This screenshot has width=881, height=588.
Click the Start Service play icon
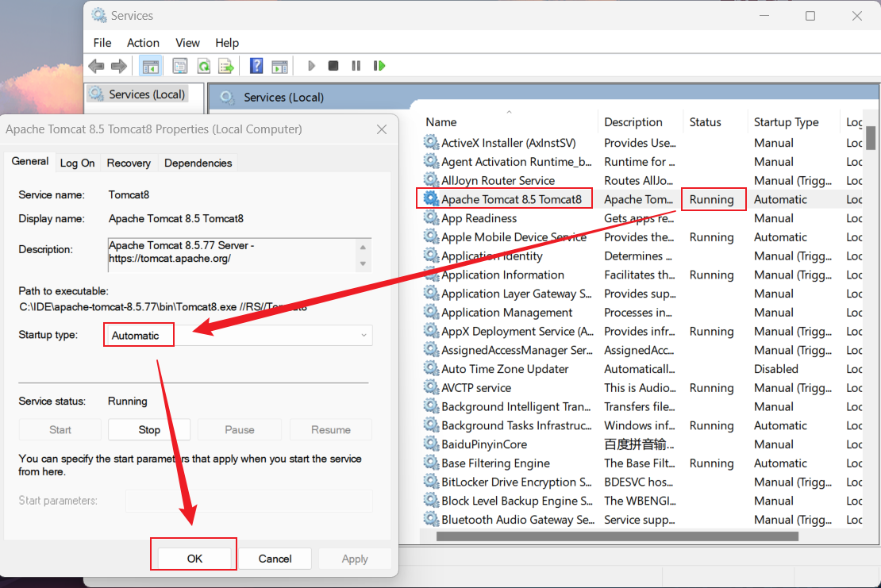[x=310, y=66]
